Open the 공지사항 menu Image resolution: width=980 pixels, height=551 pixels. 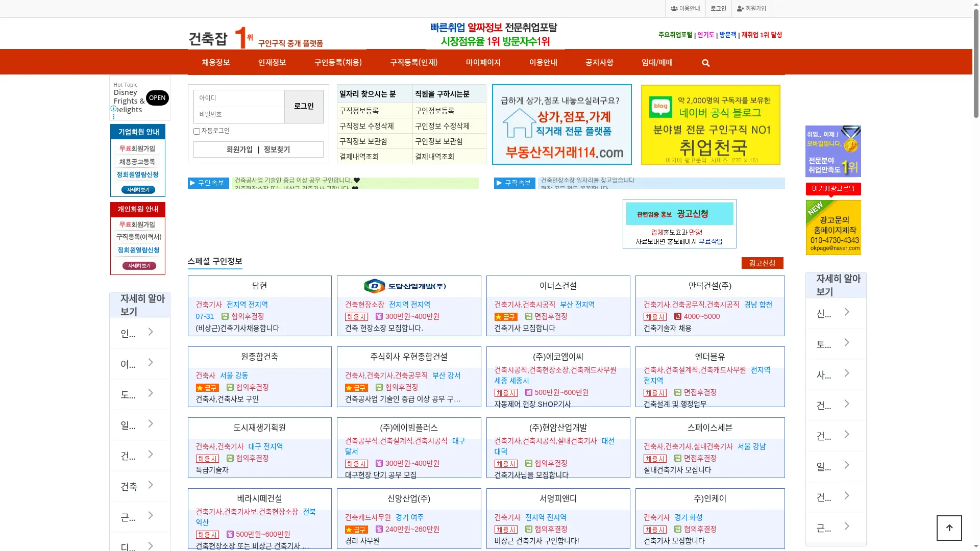coord(599,62)
